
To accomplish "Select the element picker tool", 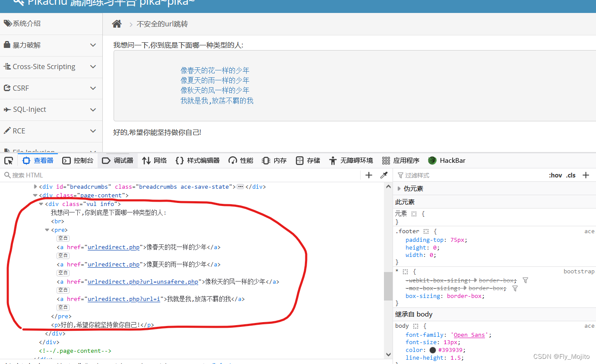I will (x=8, y=160).
